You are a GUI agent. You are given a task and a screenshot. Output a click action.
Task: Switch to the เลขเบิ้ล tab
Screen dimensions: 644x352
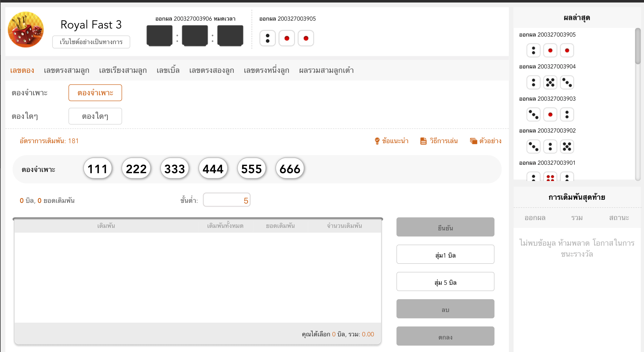tap(168, 70)
